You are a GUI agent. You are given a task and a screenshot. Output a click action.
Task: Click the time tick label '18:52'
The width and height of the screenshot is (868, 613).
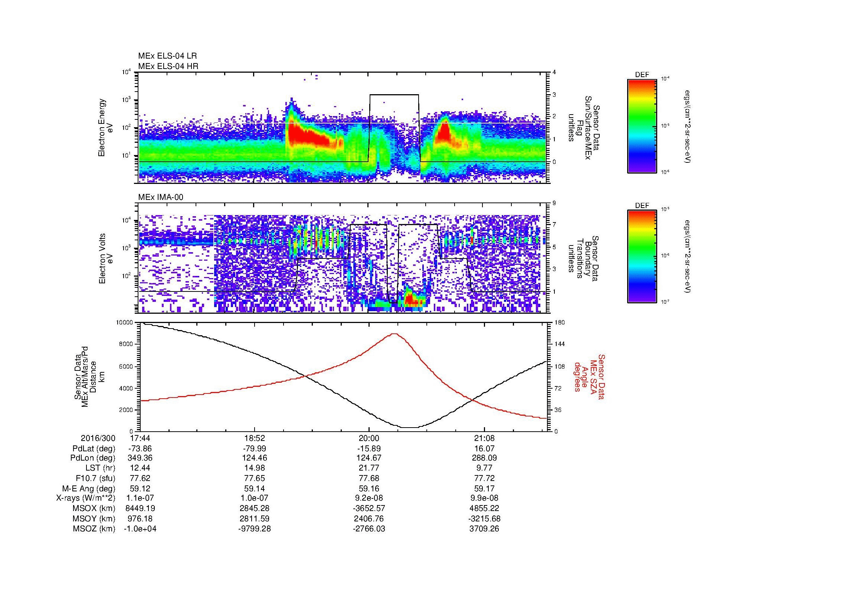[x=255, y=438]
